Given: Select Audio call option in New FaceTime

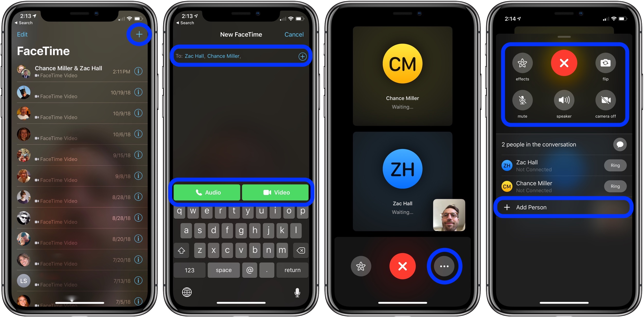Looking at the screenshot, I should pyautogui.click(x=207, y=192).
